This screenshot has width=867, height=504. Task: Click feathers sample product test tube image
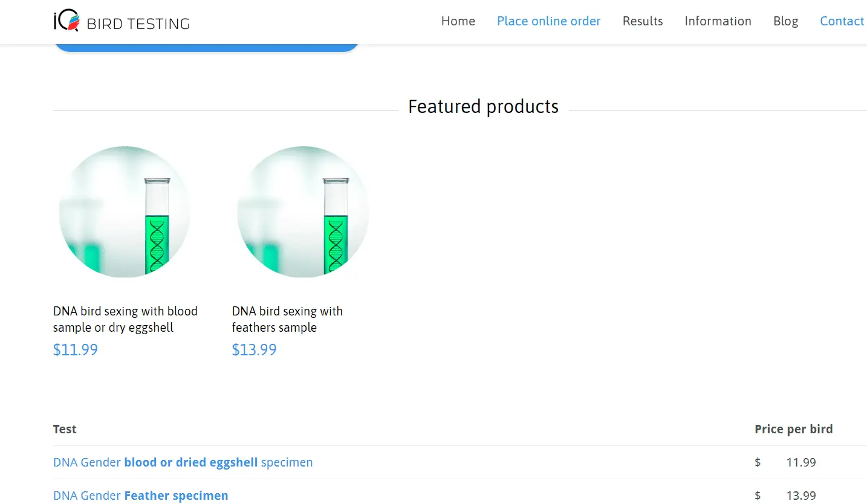pos(304,212)
